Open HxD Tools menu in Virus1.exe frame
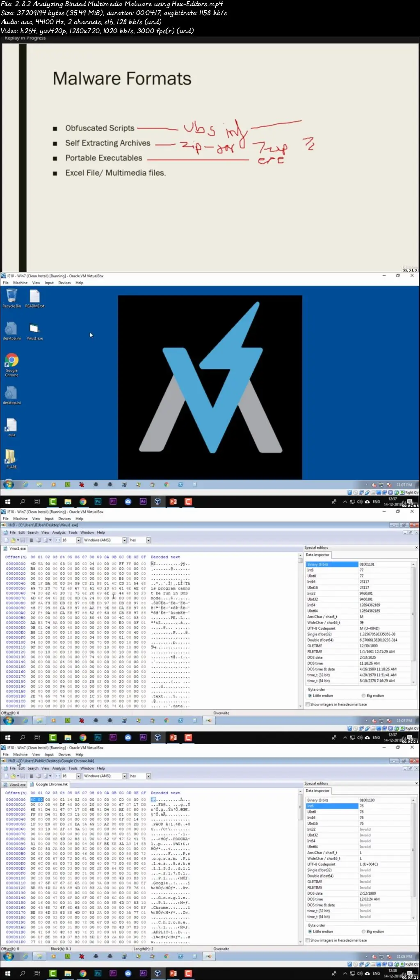 [x=73, y=532]
